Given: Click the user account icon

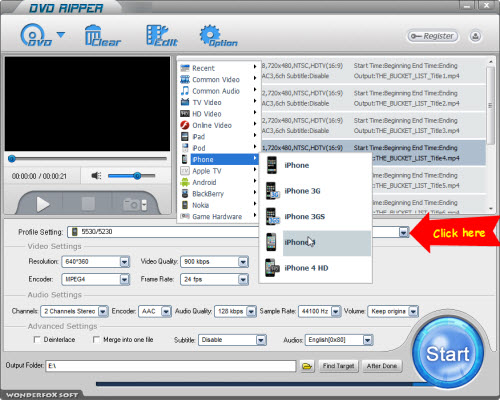Looking at the screenshot, I should pos(475,36).
